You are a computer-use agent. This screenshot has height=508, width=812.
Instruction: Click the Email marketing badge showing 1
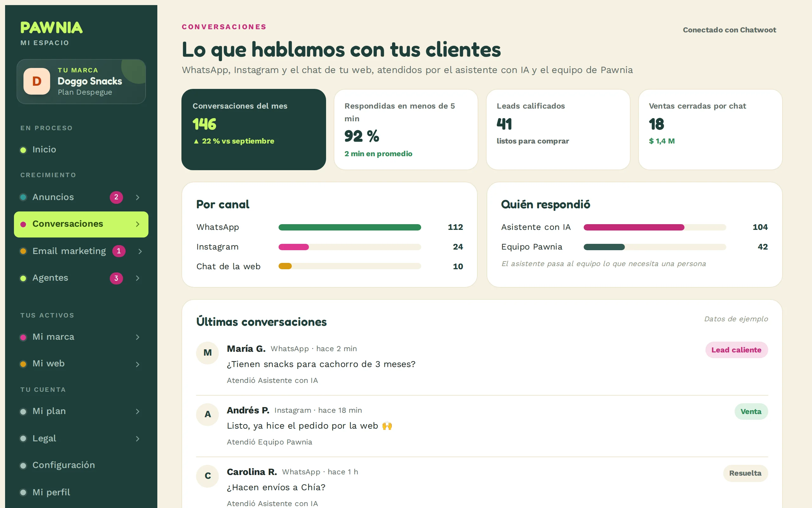(x=119, y=251)
